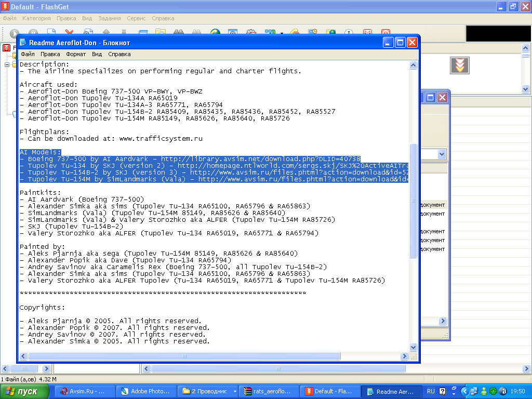Image resolution: width=532 pixels, height=399 pixels.
Task: Open Notepad Формат menu
Action: [76, 54]
